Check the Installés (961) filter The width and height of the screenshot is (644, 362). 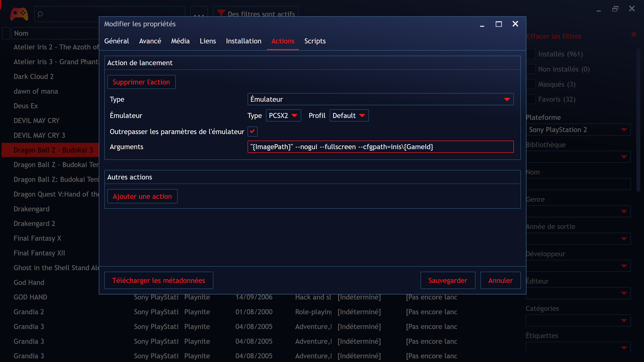(x=530, y=54)
